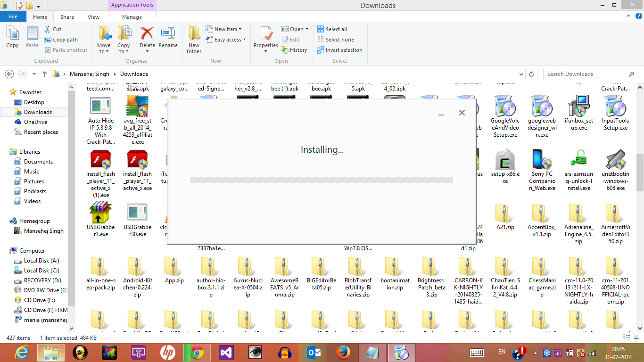Open the File menu tab
Viewport: 644px width, 362px height.
tap(13, 16)
